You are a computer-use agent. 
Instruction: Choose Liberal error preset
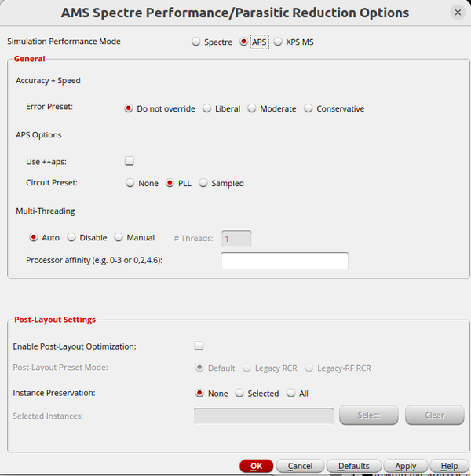(x=207, y=109)
